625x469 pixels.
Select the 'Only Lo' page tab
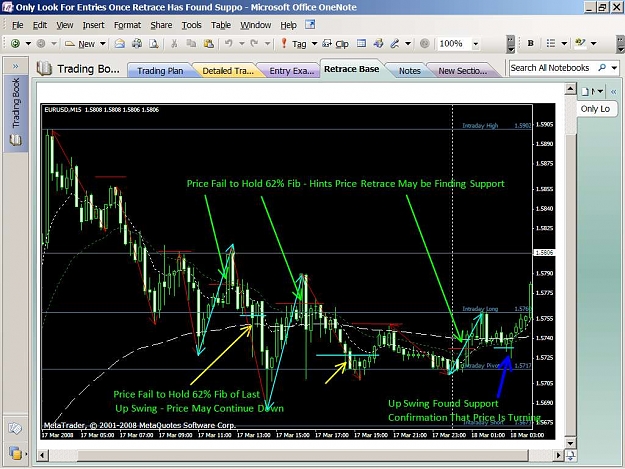click(x=595, y=109)
